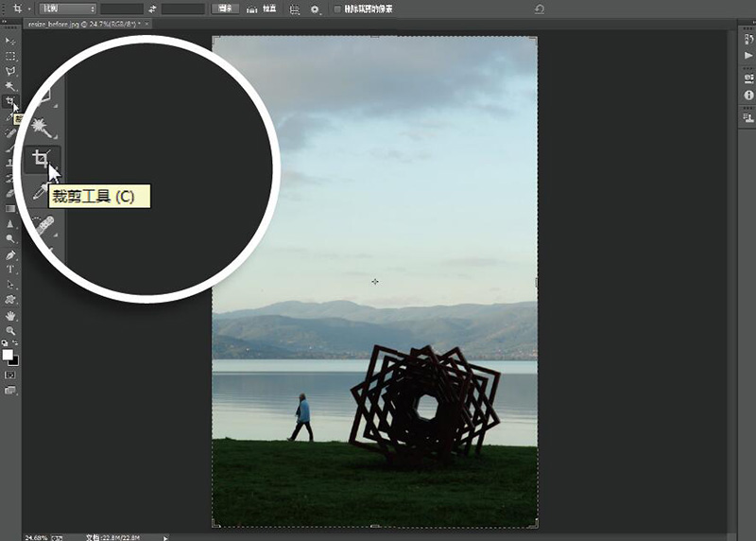Select the Move tool
756x541 pixels.
coord(10,42)
